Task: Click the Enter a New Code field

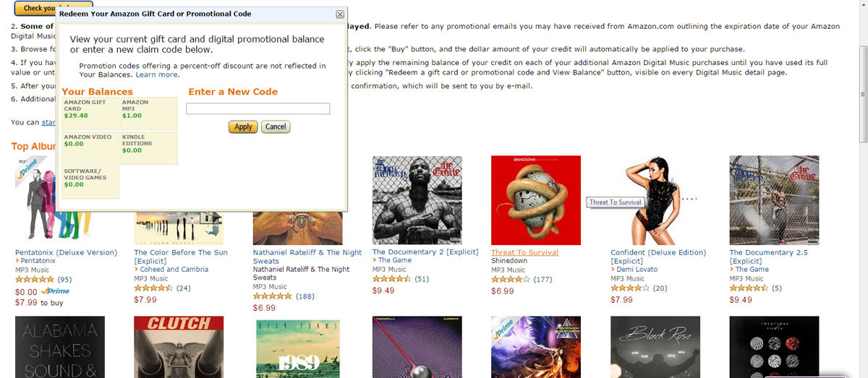Action: 258,108
